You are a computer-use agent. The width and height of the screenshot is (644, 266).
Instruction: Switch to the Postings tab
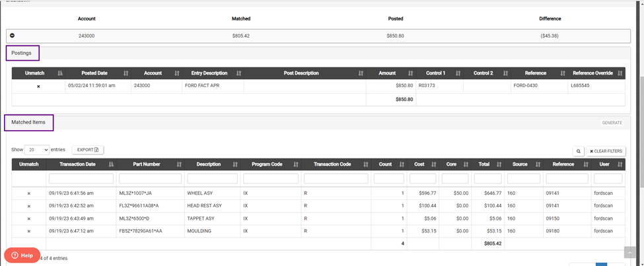coord(21,53)
